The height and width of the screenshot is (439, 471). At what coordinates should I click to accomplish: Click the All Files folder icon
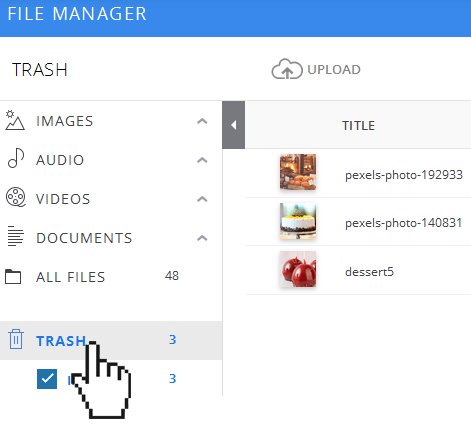pos(13,277)
